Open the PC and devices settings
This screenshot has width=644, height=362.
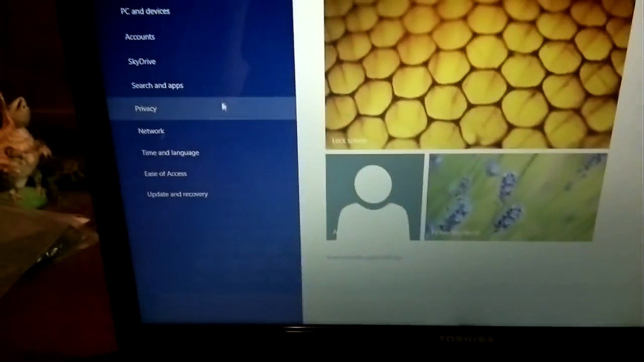coord(145,11)
